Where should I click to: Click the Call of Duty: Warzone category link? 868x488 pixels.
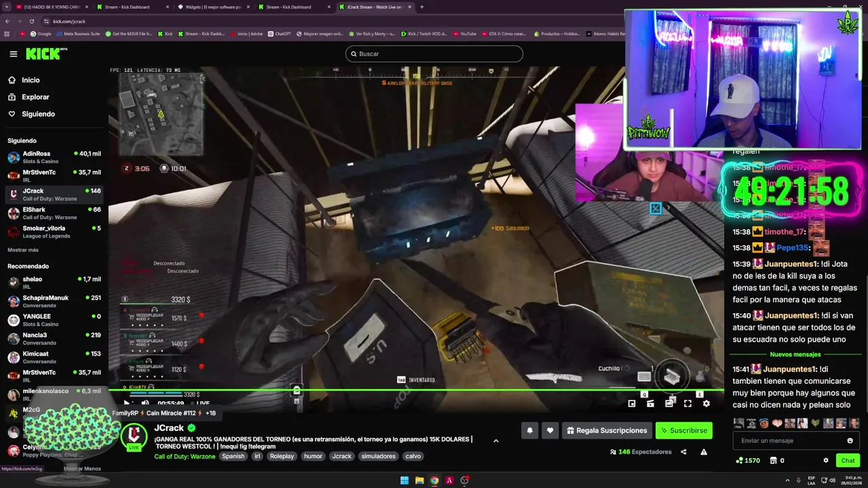point(184,456)
